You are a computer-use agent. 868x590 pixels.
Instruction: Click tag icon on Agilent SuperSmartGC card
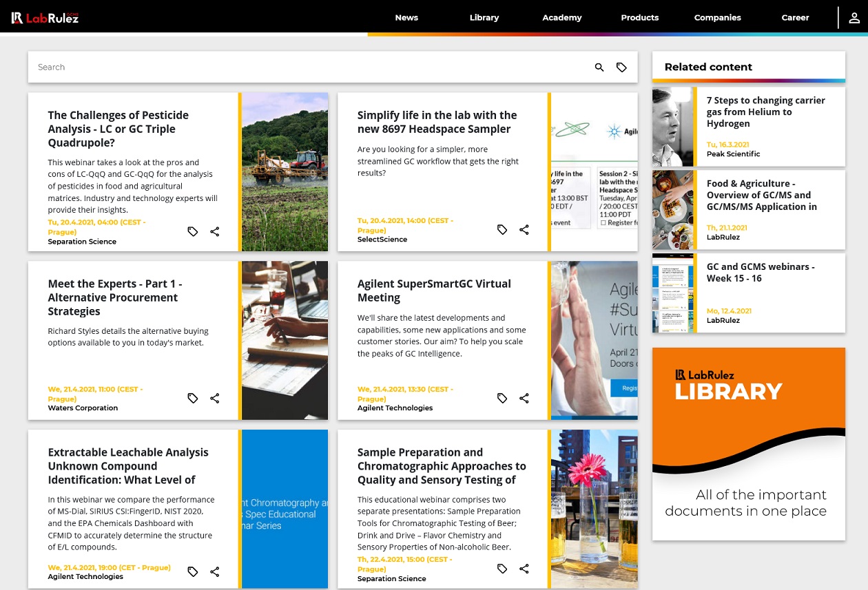pos(502,398)
